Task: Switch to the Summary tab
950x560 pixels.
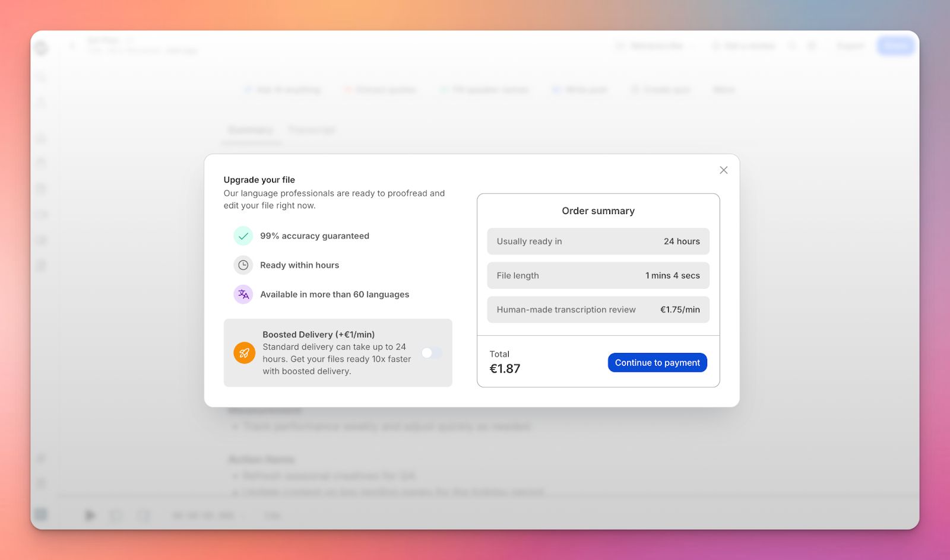Action: (x=251, y=130)
